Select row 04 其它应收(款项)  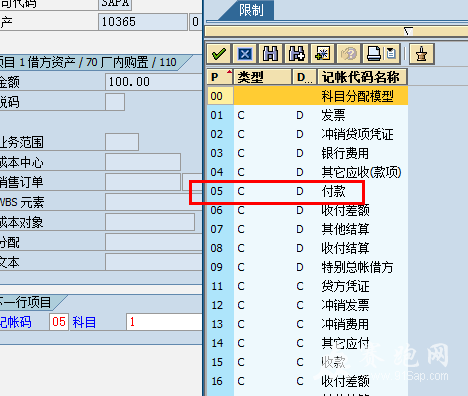click(307, 172)
